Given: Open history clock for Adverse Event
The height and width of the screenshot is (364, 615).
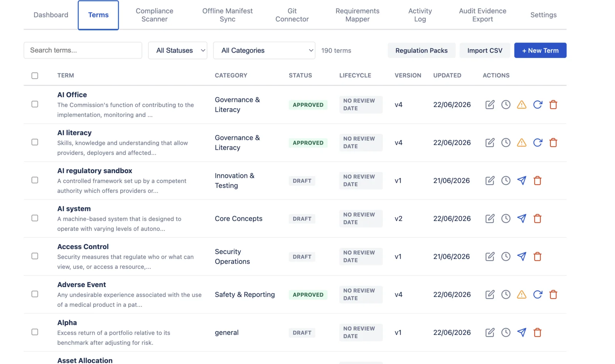Looking at the screenshot, I should click(506, 295).
